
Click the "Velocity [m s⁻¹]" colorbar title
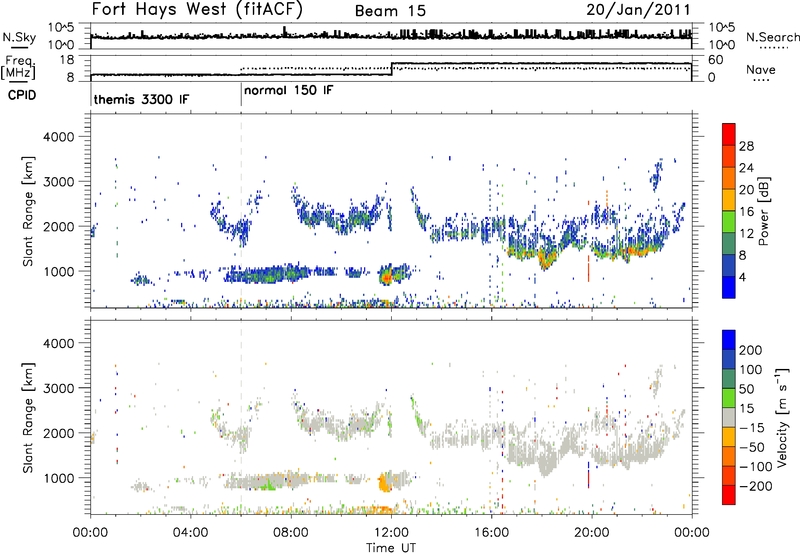coord(782,417)
